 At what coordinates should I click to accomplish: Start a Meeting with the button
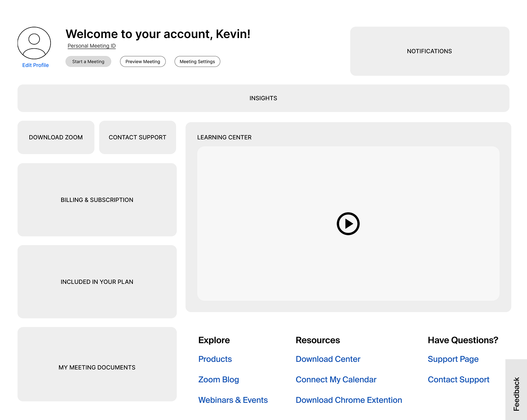pos(88,61)
